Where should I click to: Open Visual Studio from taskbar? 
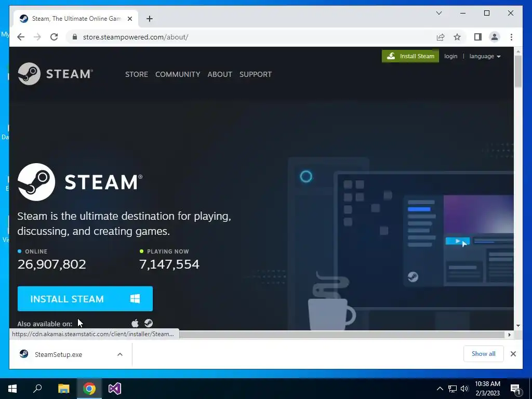pos(115,389)
